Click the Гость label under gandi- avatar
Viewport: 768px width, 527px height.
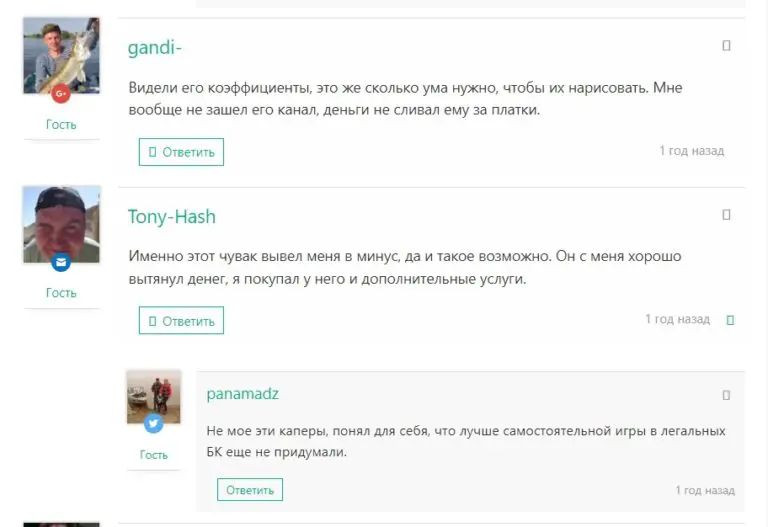[61, 125]
